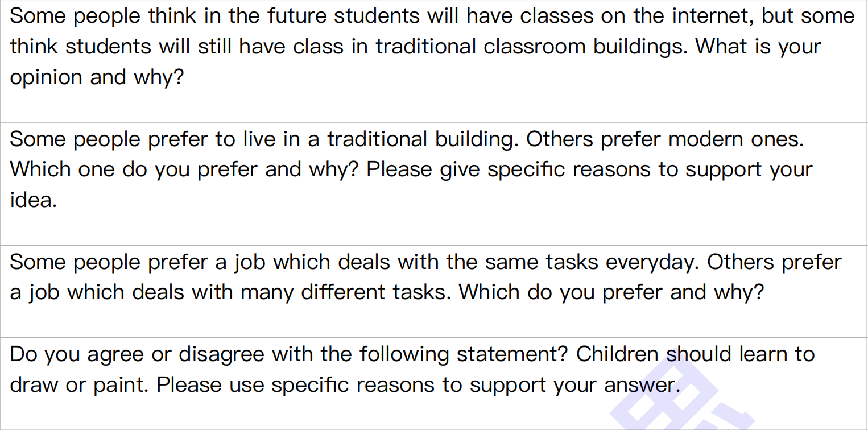Click the words 'Do you agree or disagree'
868x430 pixels.
click(137, 354)
